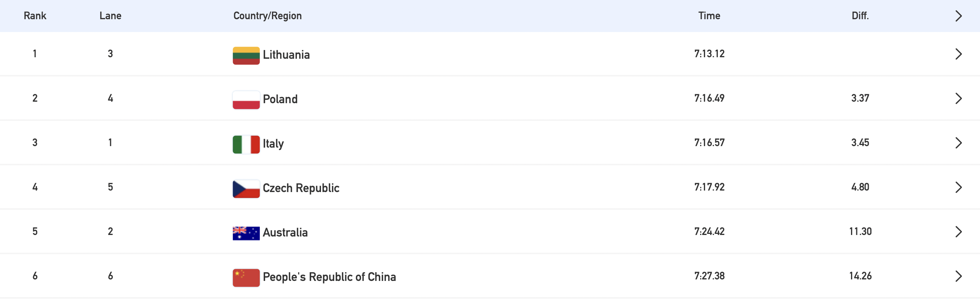Expand the Lithuania row chevron

click(958, 54)
